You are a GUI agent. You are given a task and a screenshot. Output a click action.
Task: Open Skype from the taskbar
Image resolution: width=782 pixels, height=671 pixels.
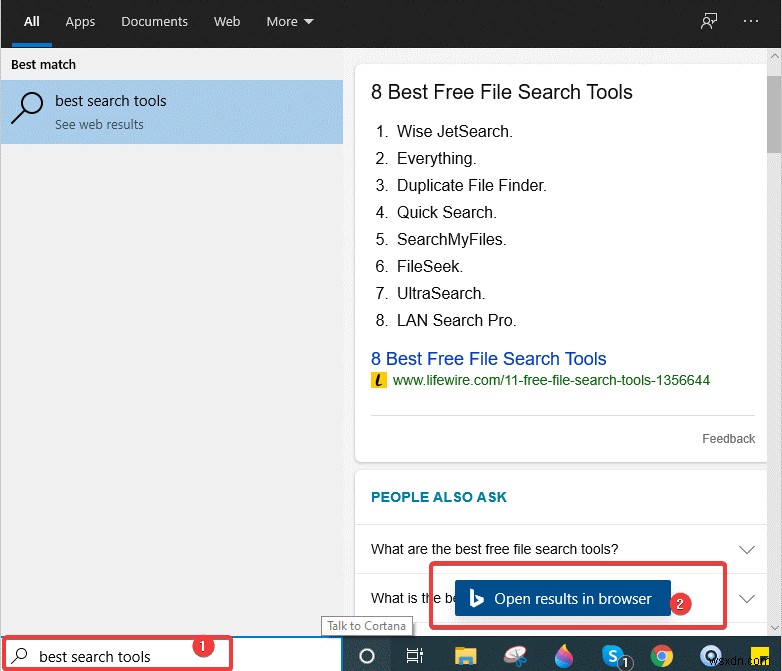tap(613, 656)
